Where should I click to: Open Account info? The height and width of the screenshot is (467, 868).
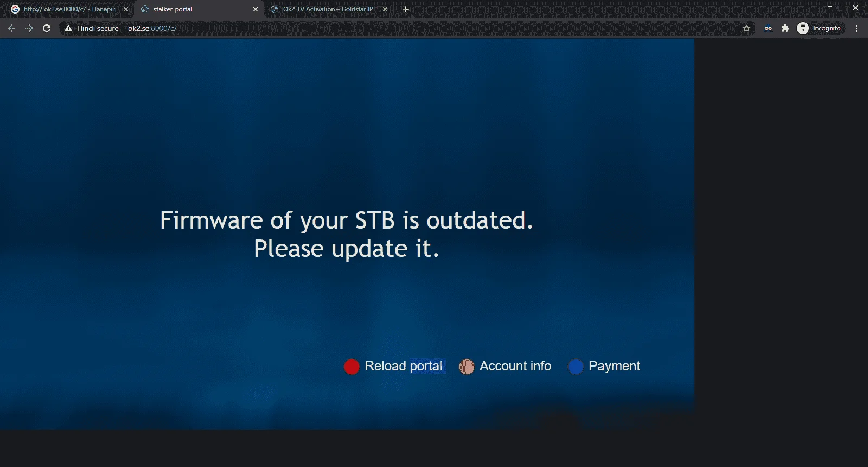click(515, 366)
